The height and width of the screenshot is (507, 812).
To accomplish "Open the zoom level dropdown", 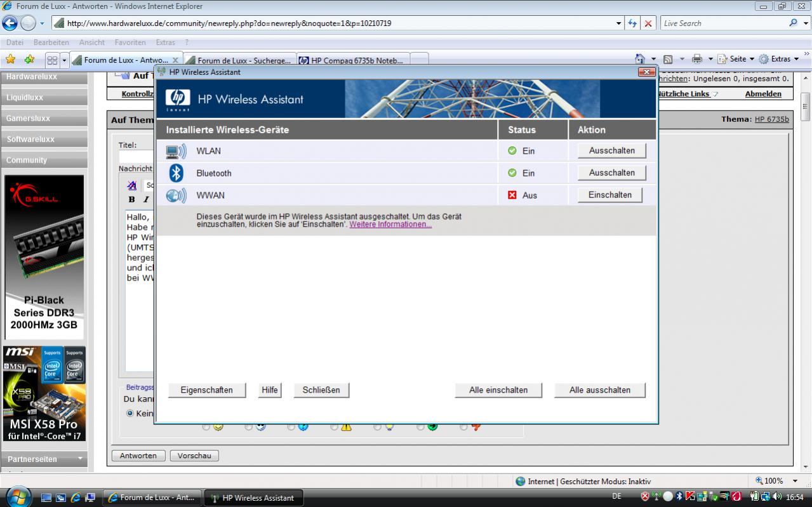I will pyautogui.click(x=794, y=481).
